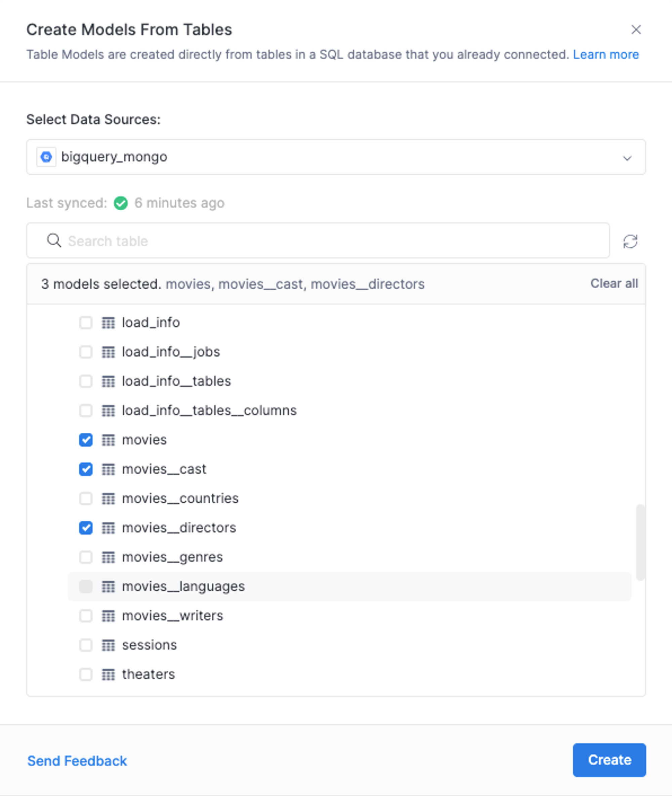Image resolution: width=672 pixels, height=796 pixels.
Task: Open the Learn more link
Action: 606,54
